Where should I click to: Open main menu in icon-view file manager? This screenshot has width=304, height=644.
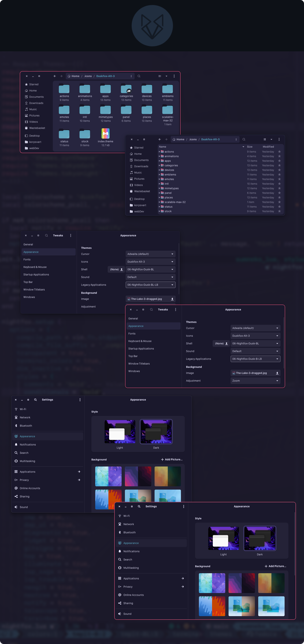pos(174,76)
